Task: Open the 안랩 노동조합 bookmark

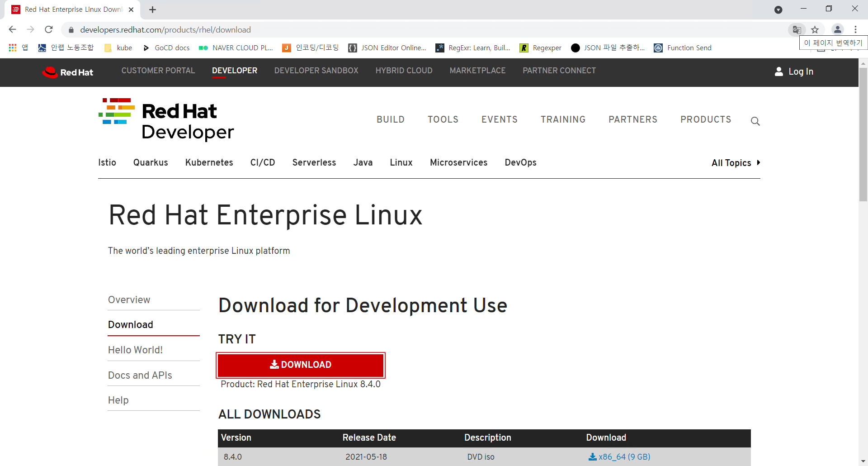Action: [x=66, y=48]
